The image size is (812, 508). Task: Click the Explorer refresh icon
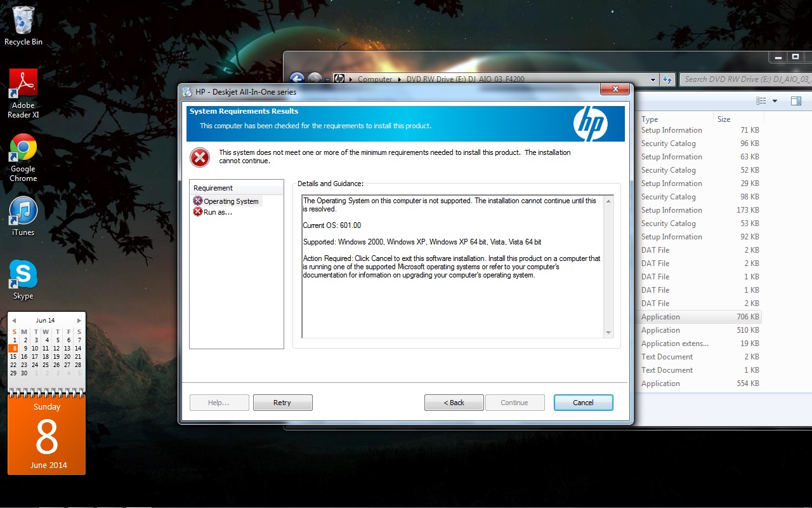pos(667,79)
